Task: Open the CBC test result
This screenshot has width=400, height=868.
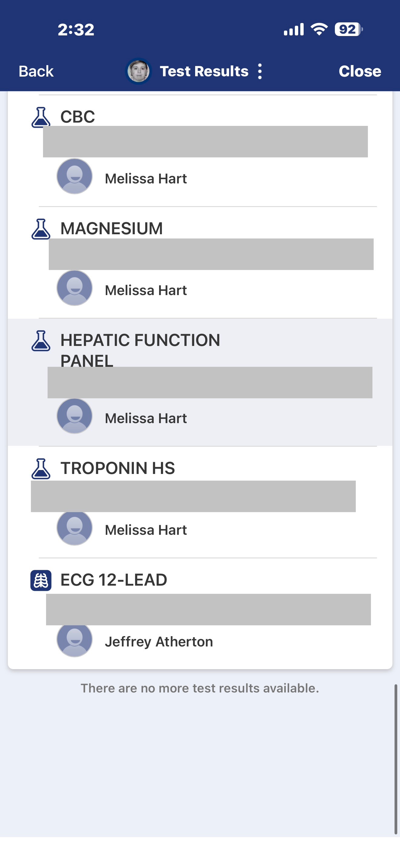Action: tap(78, 117)
